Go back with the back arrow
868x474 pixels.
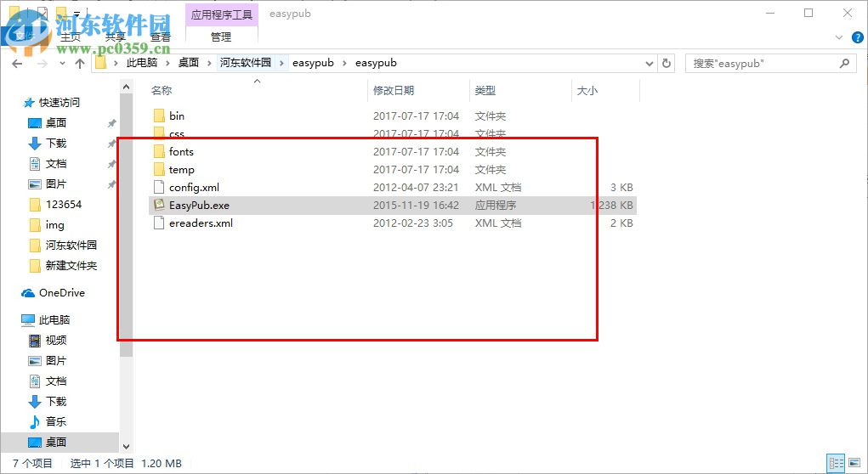[x=17, y=64]
